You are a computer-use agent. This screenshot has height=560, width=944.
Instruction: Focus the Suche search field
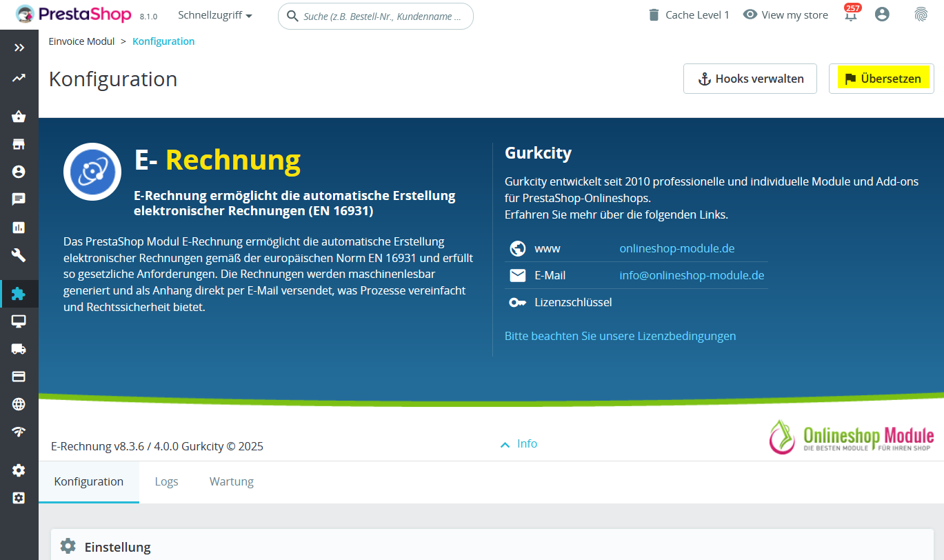(376, 16)
